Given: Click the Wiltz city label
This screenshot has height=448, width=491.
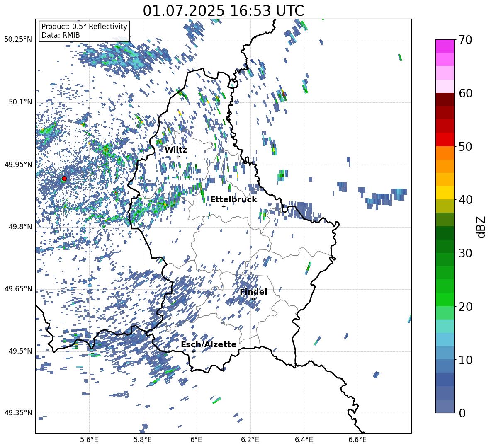Looking at the screenshot, I should coord(176,150).
